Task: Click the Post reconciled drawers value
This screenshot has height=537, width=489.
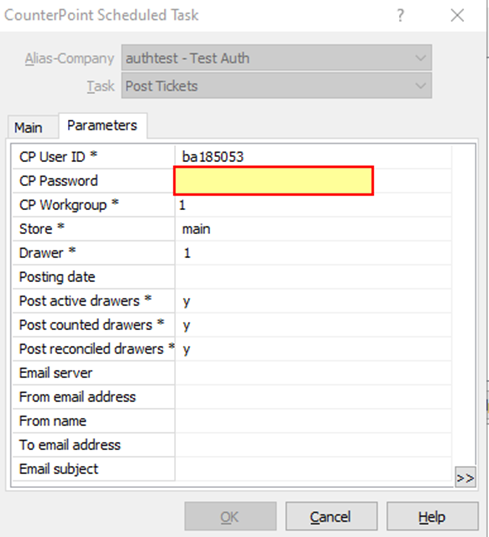Action: pos(313,349)
